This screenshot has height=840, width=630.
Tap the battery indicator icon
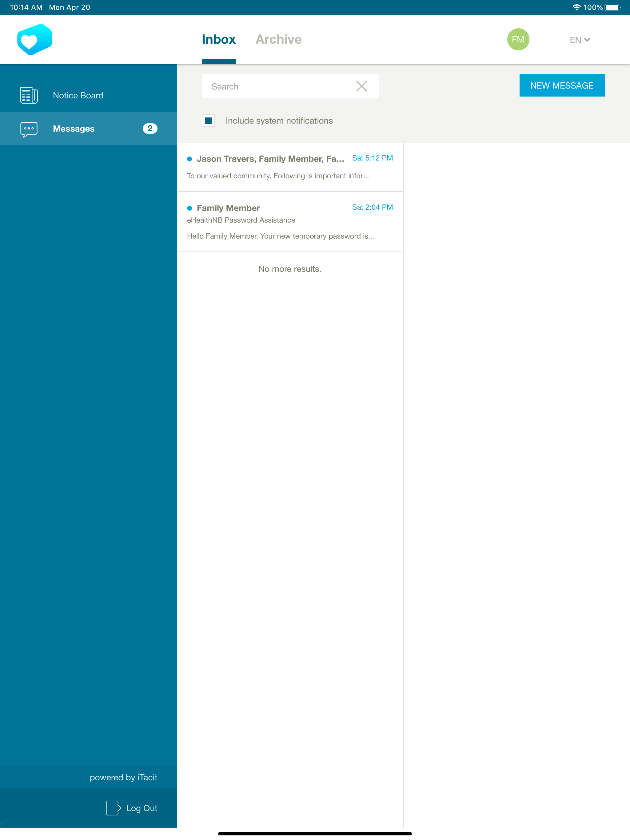612,7
